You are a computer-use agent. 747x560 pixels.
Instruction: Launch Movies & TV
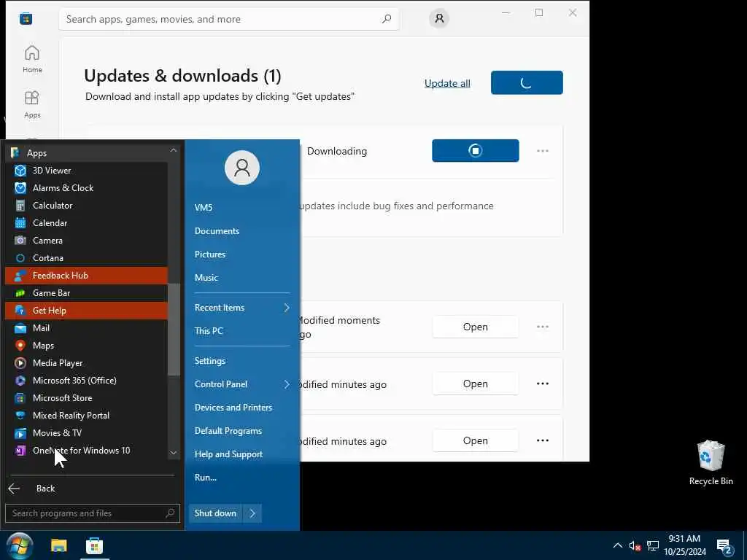86,433
